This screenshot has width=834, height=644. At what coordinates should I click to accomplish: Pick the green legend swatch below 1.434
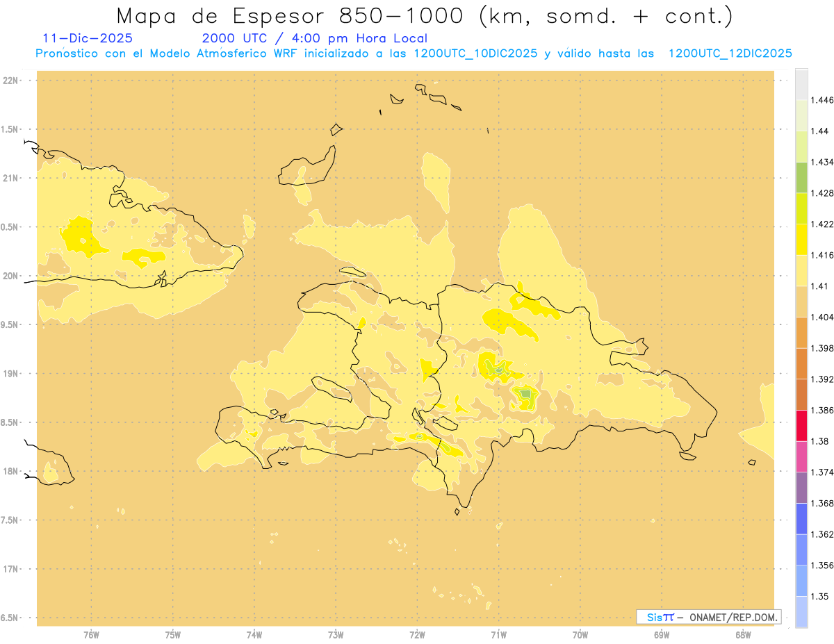tap(801, 177)
